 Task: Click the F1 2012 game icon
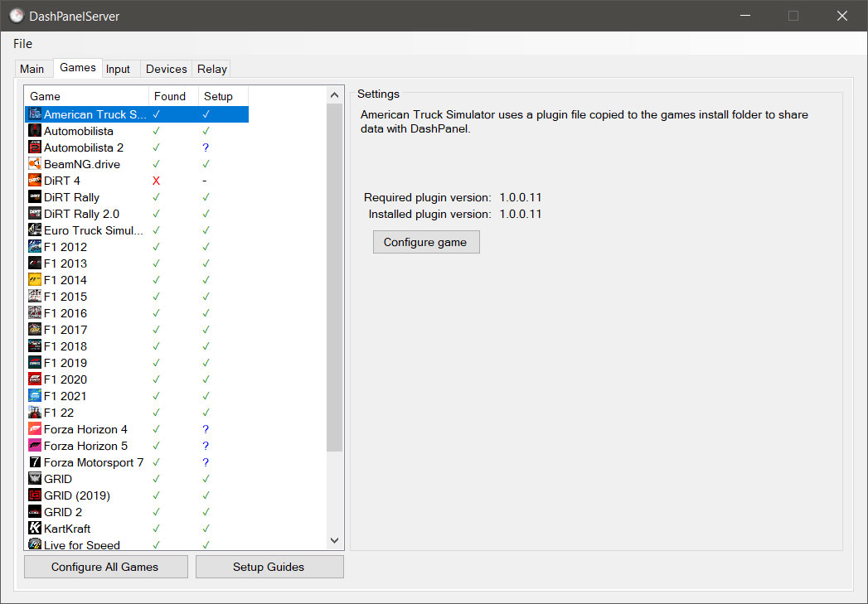[35, 247]
